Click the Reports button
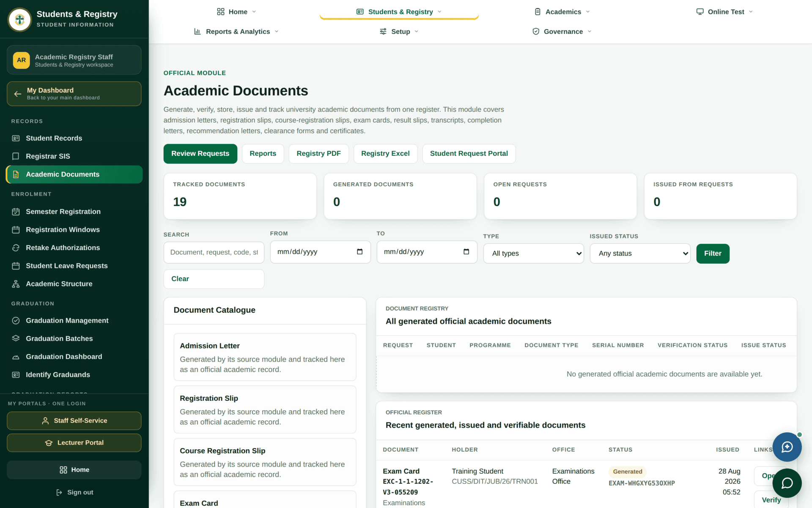 pyautogui.click(x=263, y=154)
